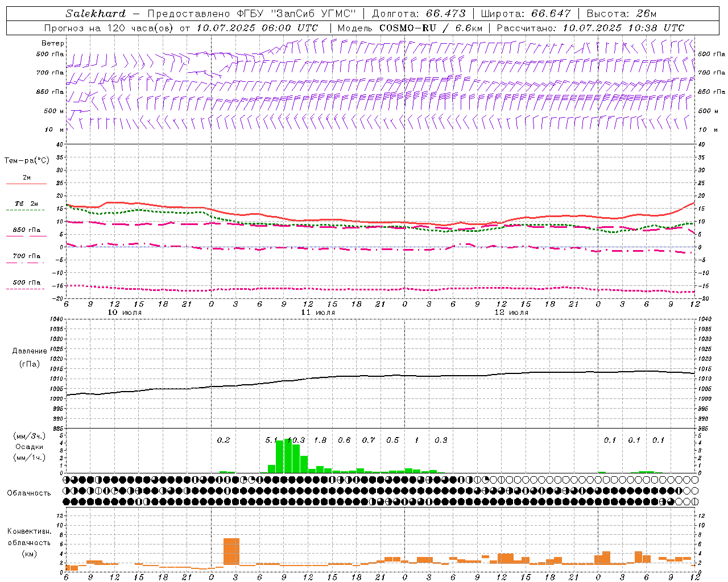Click the Осадки panel label
This screenshot has height=582, width=728.
30,447
